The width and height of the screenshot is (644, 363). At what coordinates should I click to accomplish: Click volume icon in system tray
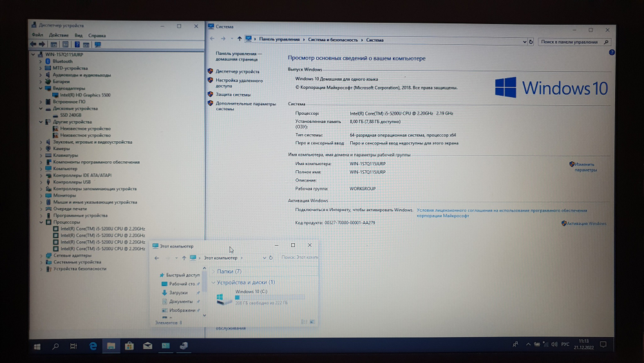[x=554, y=344]
